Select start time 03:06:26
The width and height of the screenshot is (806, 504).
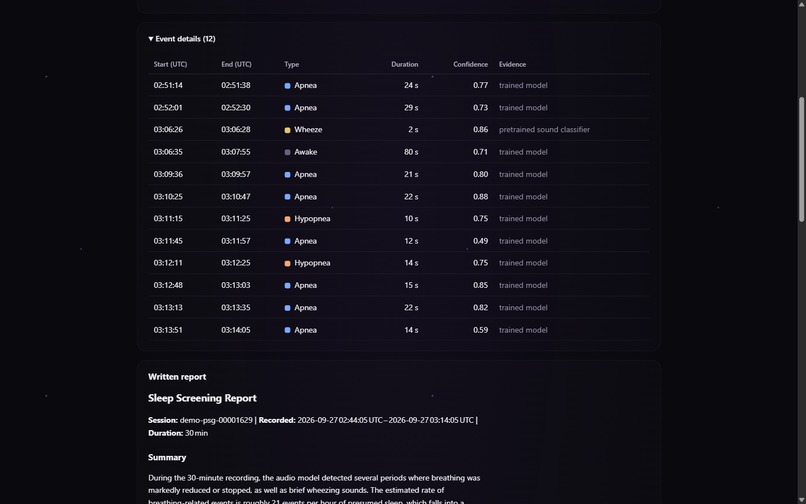tap(168, 130)
